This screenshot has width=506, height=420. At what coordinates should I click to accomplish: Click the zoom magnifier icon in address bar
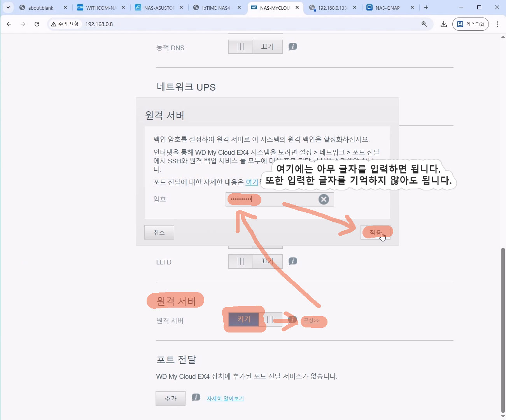coord(424,24)
